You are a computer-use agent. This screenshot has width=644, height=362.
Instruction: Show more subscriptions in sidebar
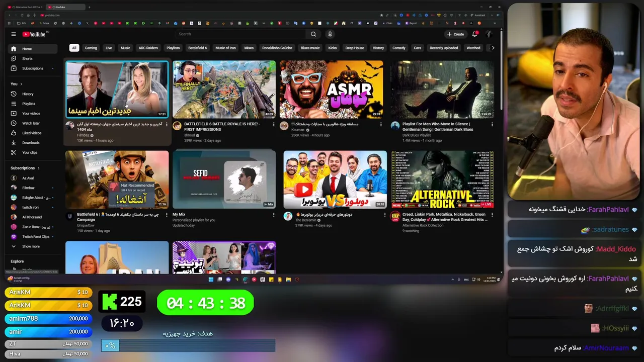tap(33, 246)
